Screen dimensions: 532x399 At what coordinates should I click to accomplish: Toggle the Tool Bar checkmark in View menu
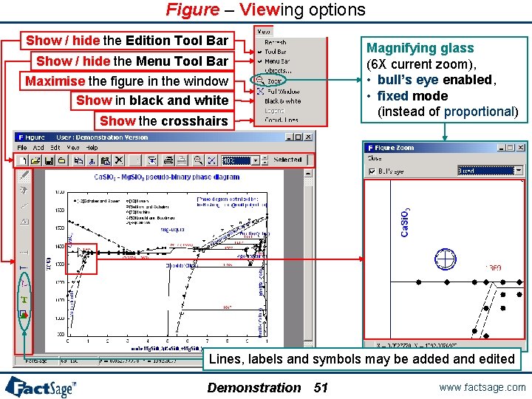coord(259,52)
